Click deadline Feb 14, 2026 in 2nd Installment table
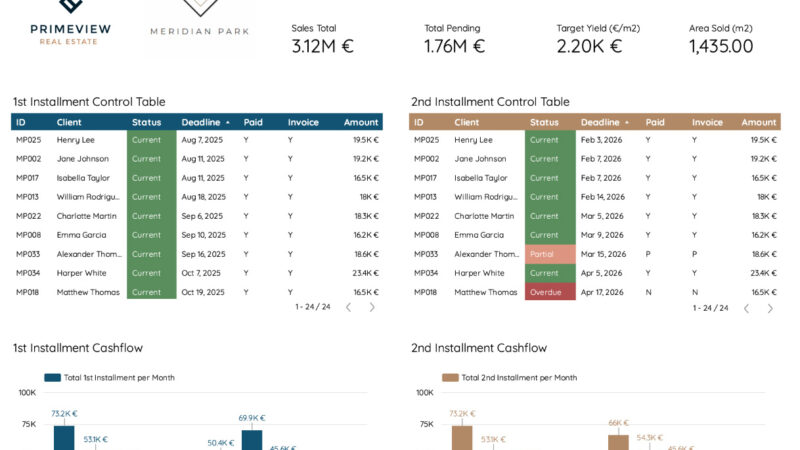The height and width of the screenshot is (450, 800). click(x=603, y=197)
